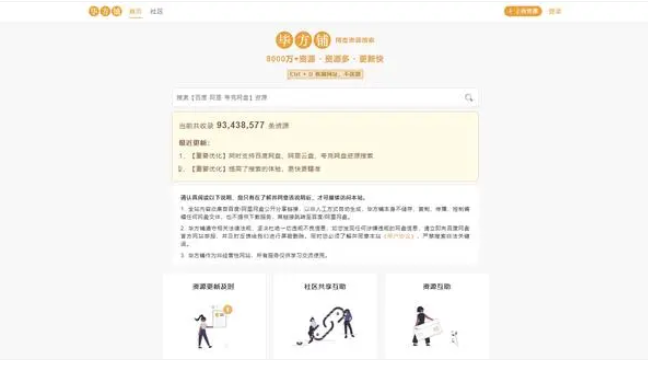Open the orange 用户协议 link in the notice
Viewport: 648px width, 376px height.
(399, 236)
